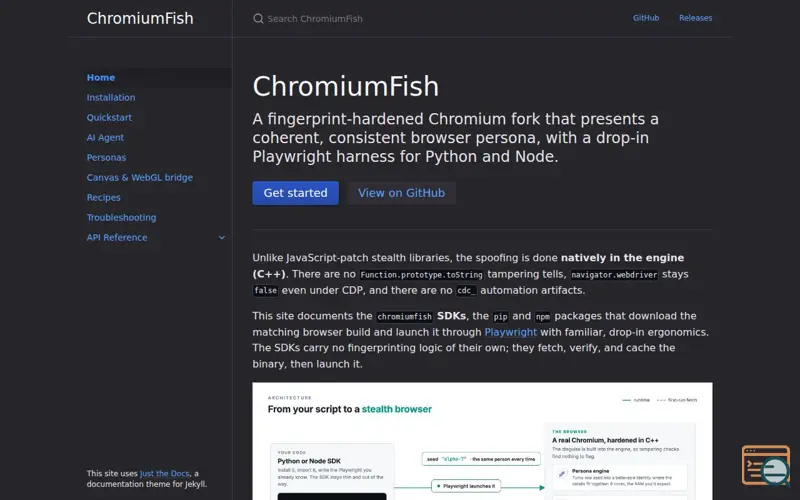Click 'Python or Node SDK' diagram box

(x=332, y=472)
